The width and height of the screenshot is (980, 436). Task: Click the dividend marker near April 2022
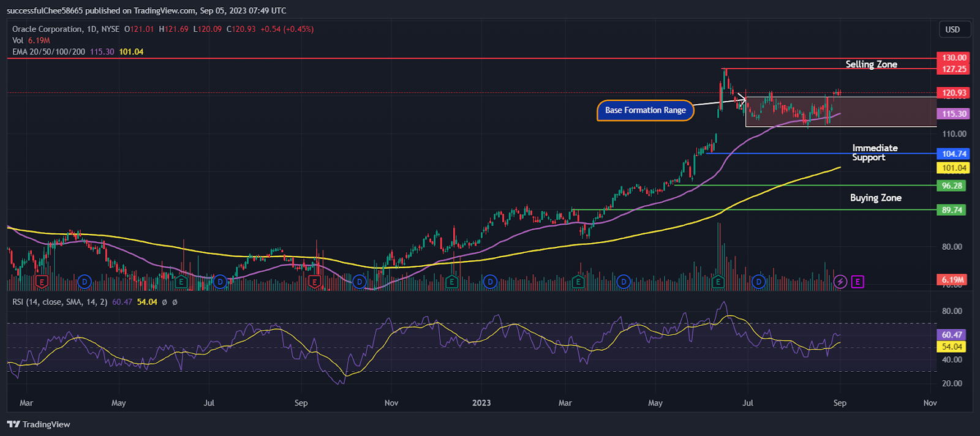pos(85,282)
